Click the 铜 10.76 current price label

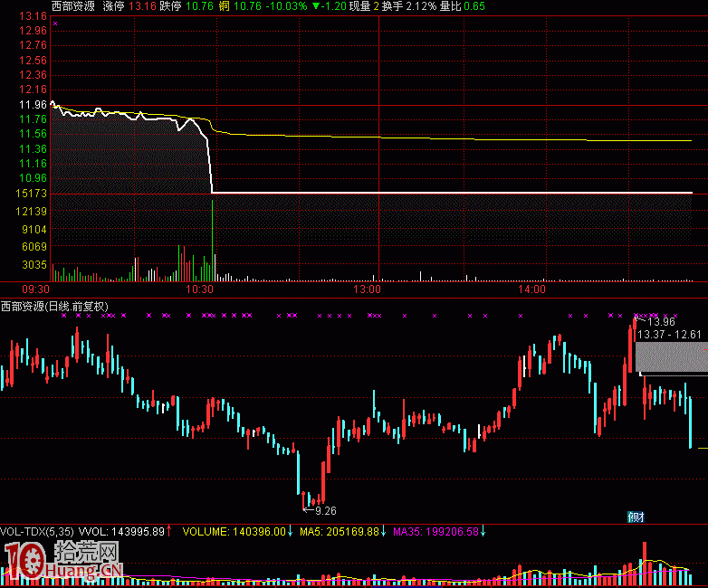click(240, 6)
